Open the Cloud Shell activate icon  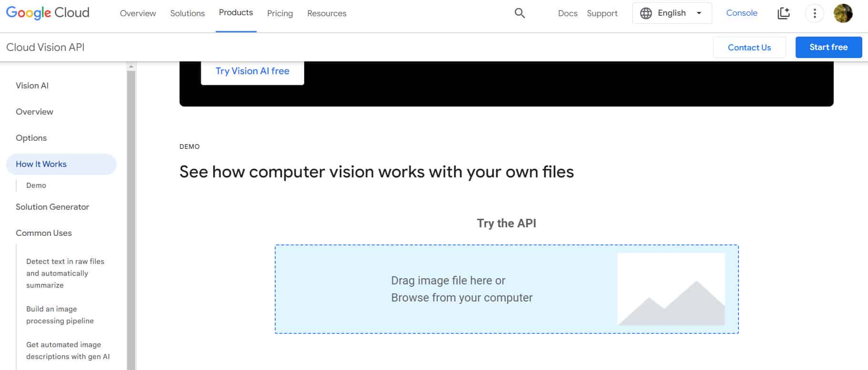pyautogui.click(x=784, y=13)
